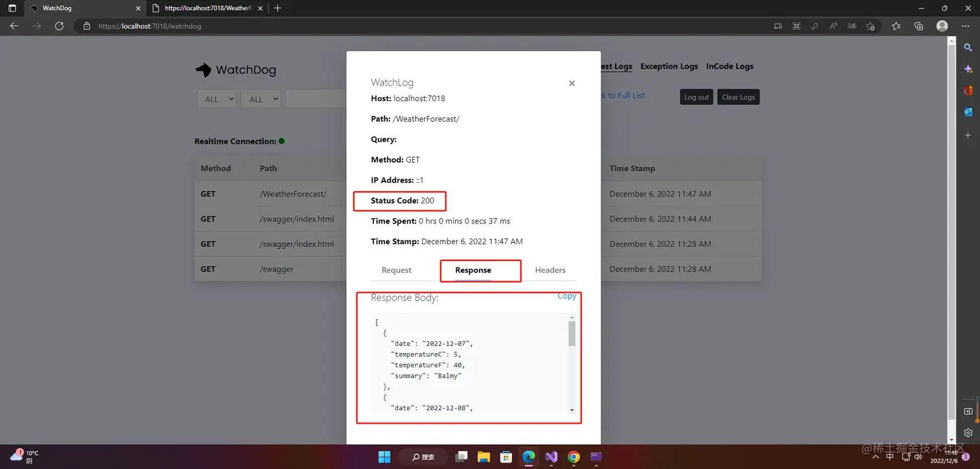The height and width of the screenshot is (469, 980).
Task: Click the Log out button
Action: click(696, 97)
